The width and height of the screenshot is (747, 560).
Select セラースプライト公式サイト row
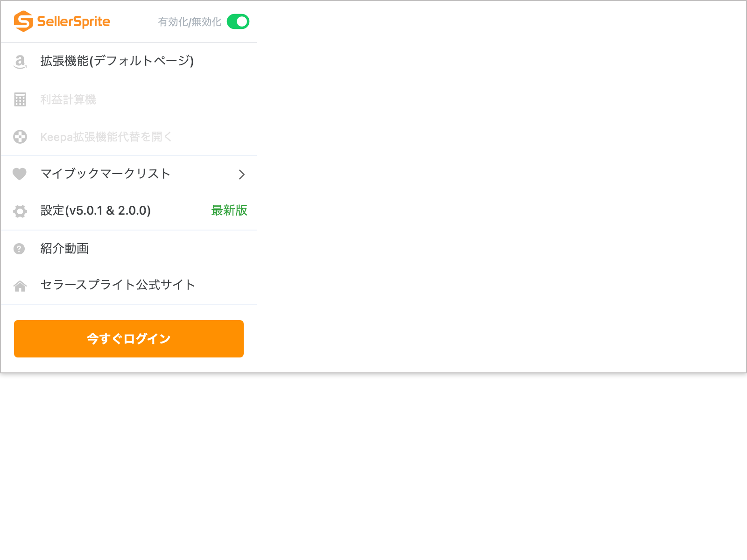coord(117,285)
